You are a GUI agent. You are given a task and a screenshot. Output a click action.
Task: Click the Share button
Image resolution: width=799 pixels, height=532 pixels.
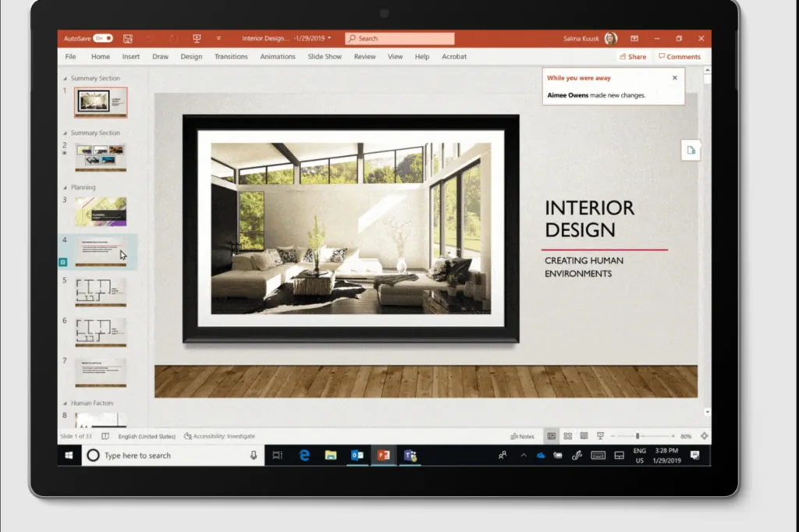coord(633,57)
